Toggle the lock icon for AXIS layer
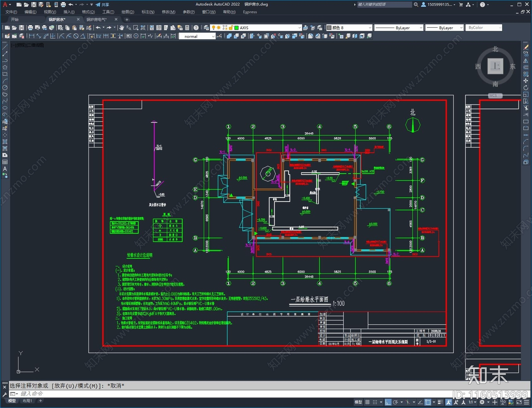The width and height of the screenshot is (532, 408). coord(230,28)
